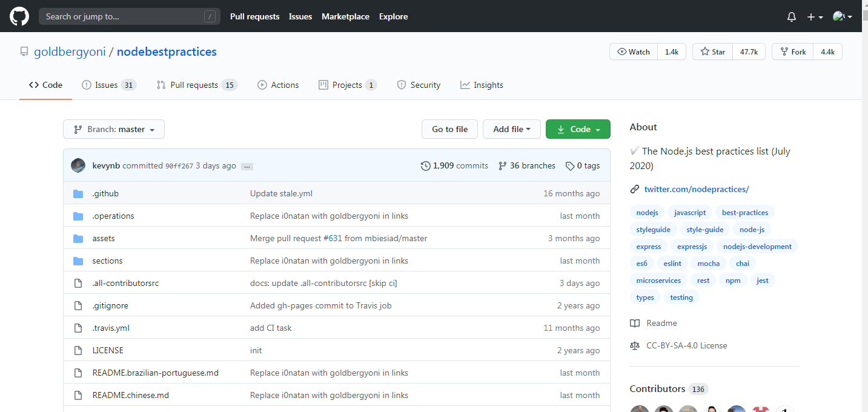Viewport: 868px width, 412px height.
Task: Open the 1.4k watchers count
Action: (671, 52)
